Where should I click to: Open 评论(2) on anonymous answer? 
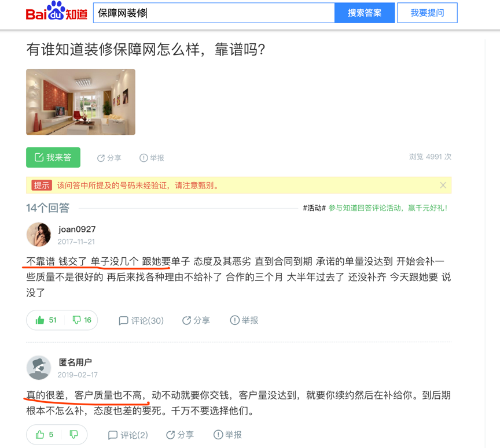click(x=128, y=435)
